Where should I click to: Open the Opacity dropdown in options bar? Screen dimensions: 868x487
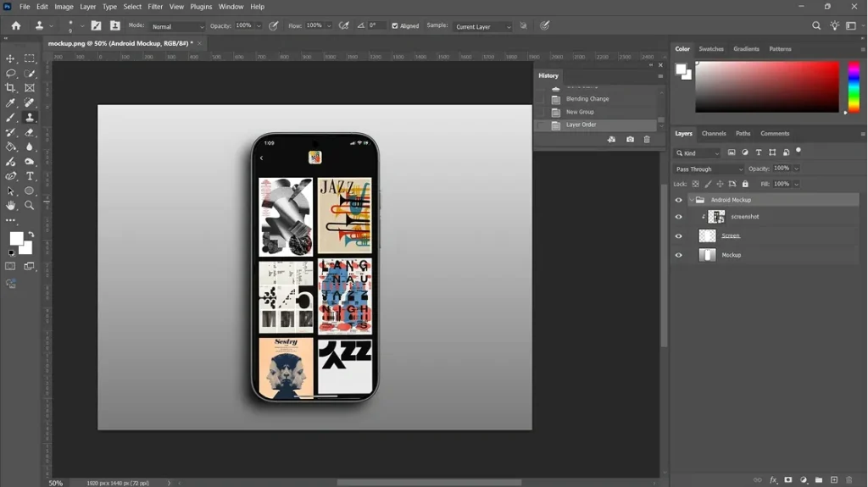[259, 26]
